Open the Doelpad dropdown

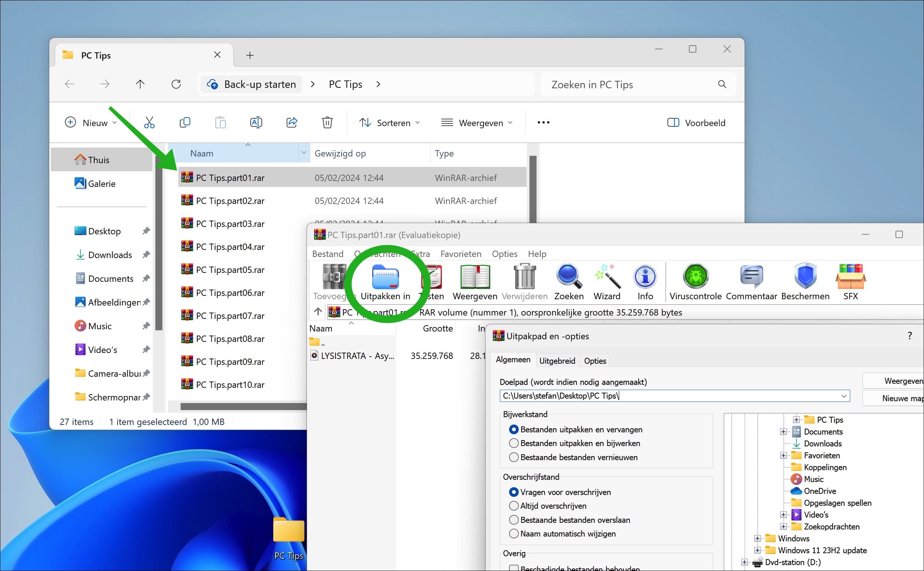(844, 395)
